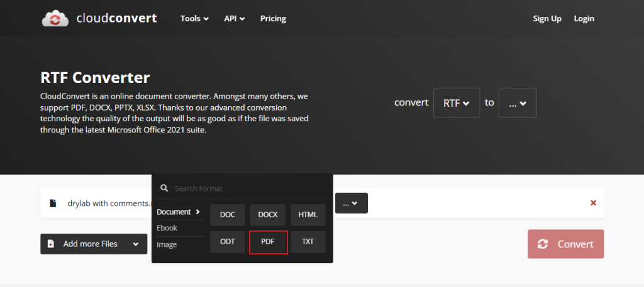Click the file icon beside drylab with comments
Screen dimensions: 644x287
click(53, 203)
